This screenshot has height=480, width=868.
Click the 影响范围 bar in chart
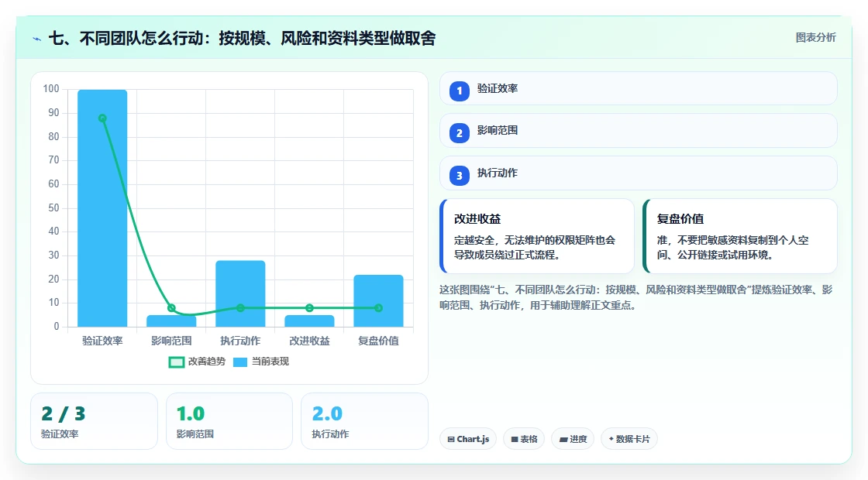click(x=171, y=321)
